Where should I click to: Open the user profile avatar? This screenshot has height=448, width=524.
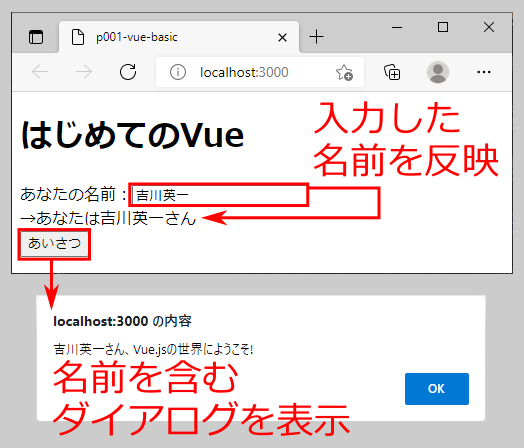(438, 72)
